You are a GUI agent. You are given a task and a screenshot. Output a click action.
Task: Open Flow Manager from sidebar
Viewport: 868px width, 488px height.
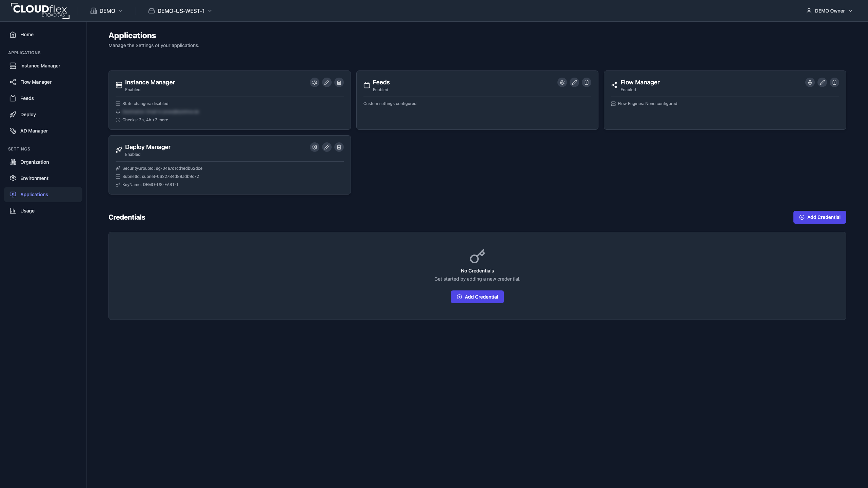click(x=43, y=82)
